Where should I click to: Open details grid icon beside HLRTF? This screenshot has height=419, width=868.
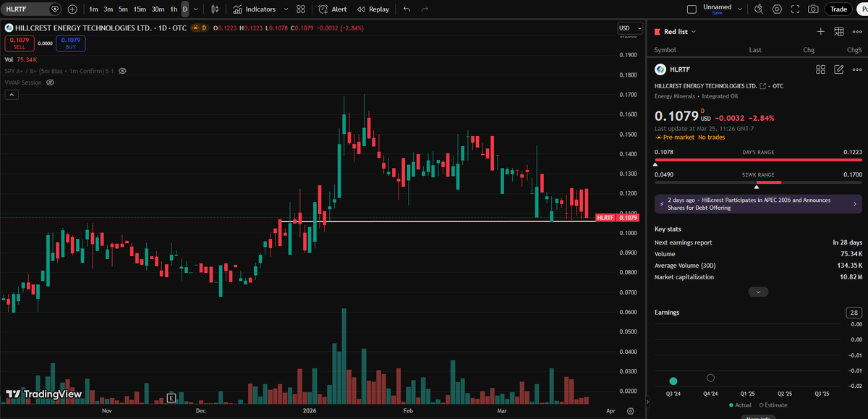(x=821, y=69)
